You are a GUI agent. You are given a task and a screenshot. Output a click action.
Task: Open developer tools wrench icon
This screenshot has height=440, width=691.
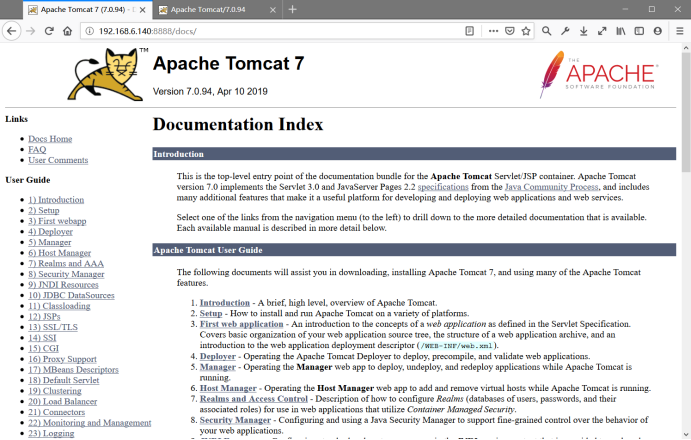point(565,31)
